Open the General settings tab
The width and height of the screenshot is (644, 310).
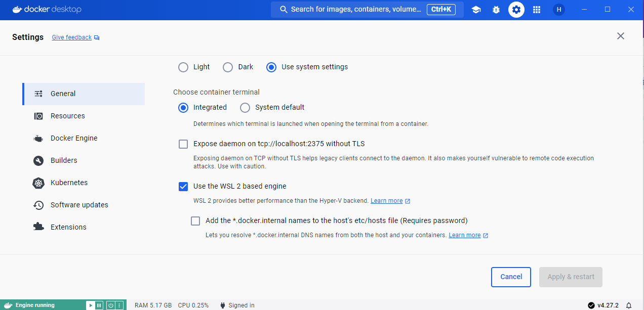pyautogui.click(x=84, y=94)
